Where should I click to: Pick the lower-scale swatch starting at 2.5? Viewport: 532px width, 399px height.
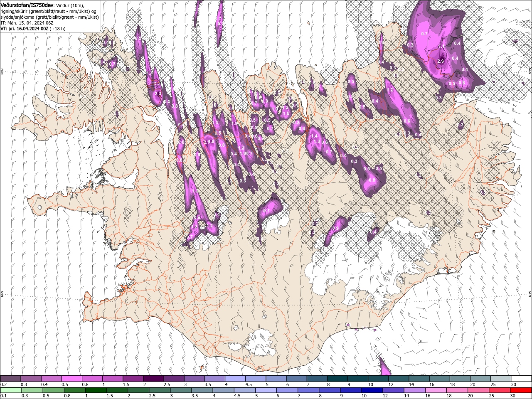(x=160, y=390)
